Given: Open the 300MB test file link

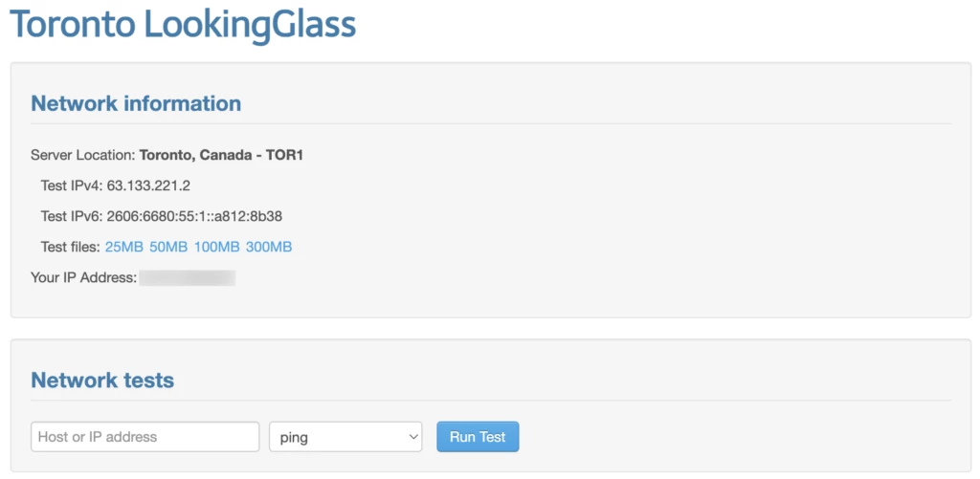Looking at the screenshot, I should pos(269,247).
